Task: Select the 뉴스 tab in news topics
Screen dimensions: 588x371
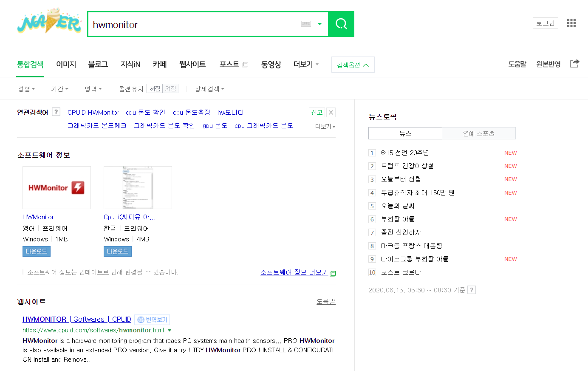Action: coord(405,133)
